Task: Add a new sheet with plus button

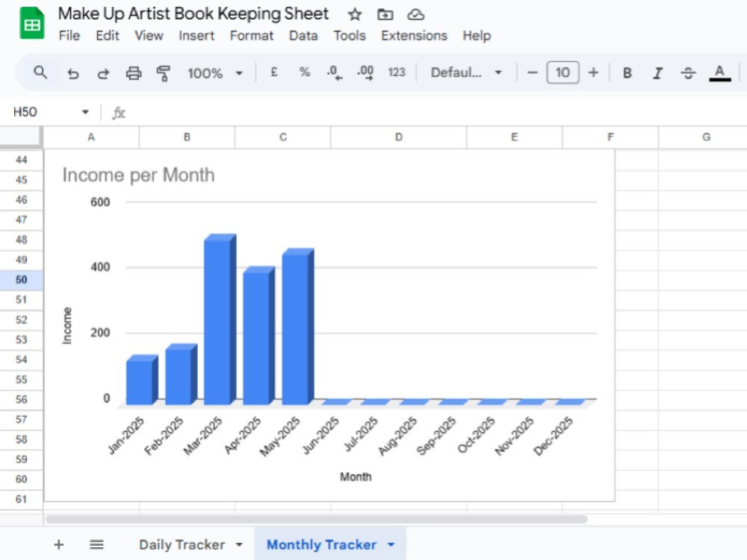Action: click(58, 544)
